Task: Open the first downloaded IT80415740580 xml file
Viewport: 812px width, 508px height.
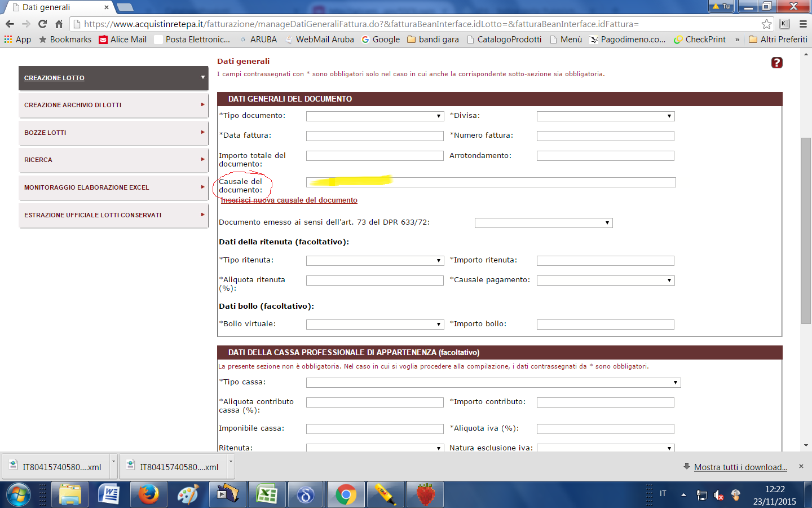Action: (x=56, y=467)
